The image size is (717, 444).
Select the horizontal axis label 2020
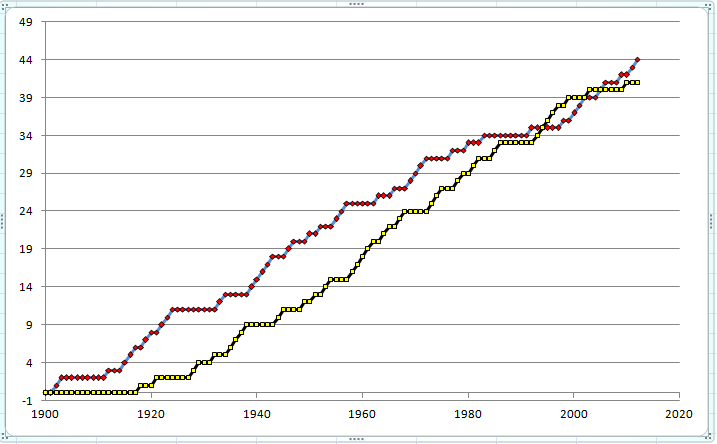point(679,414)
